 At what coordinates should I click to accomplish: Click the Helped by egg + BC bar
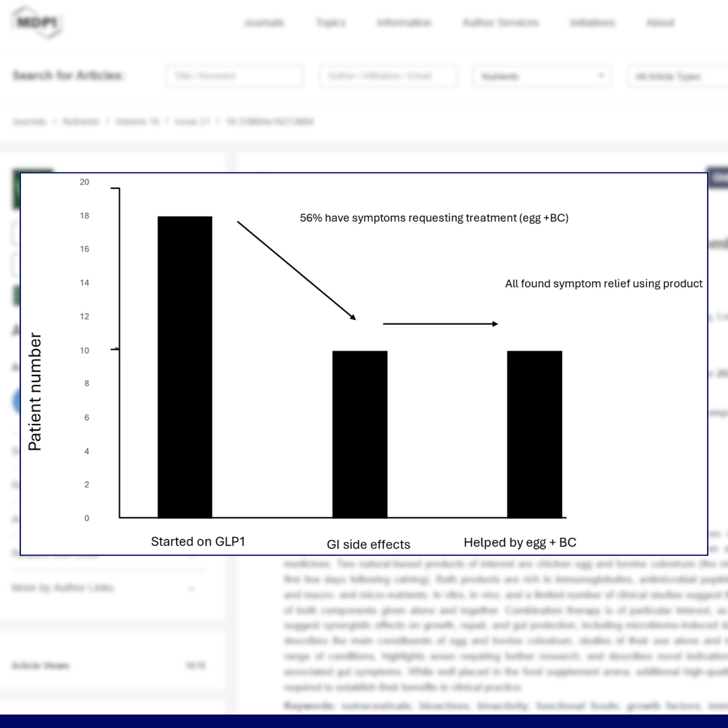point(535,434)
